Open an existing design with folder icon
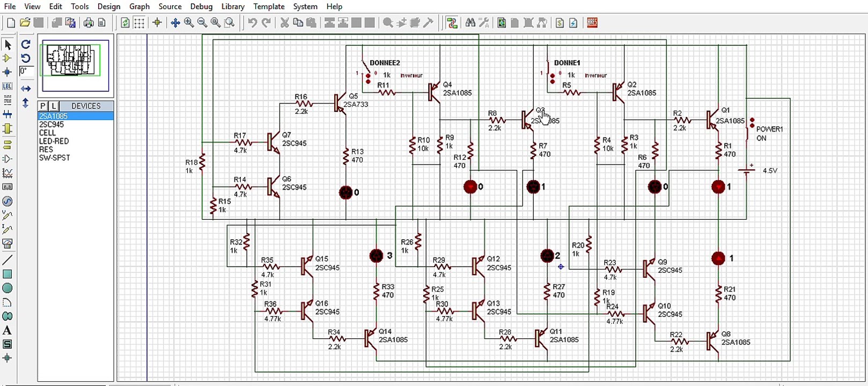 pyautogui.click(x=25, y=23)
